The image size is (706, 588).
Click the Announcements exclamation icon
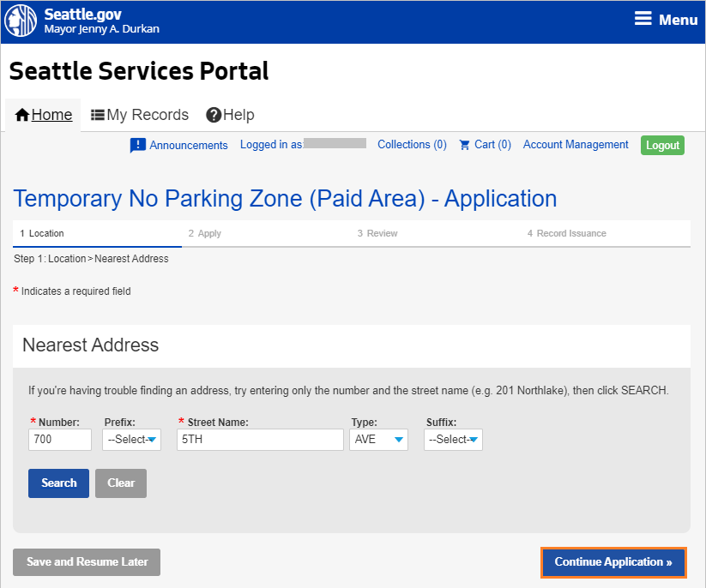coord(138,146)
